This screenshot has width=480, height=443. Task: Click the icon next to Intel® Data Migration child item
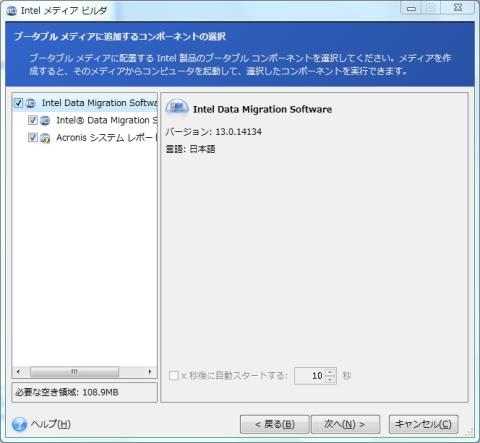pos(45,121)
